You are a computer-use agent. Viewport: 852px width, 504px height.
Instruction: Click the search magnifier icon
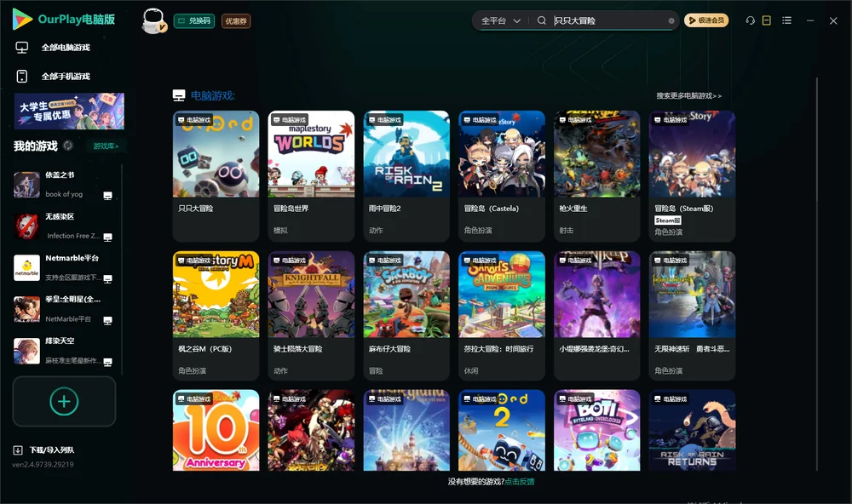click(542, 20)
